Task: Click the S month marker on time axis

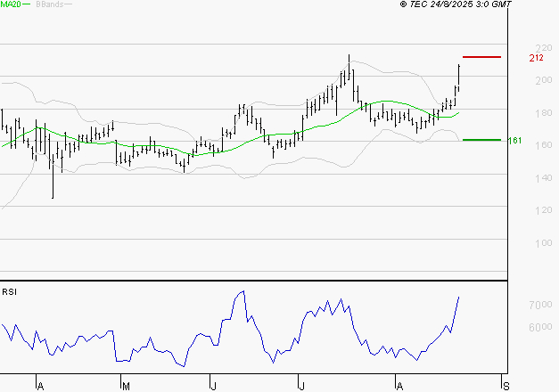Action: pos(506,386)
